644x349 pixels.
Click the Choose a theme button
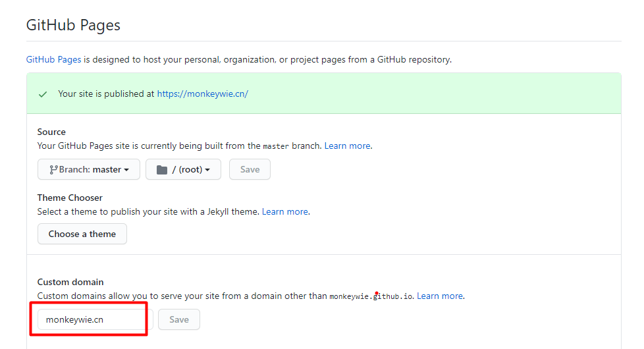click(x=82, y=234)
